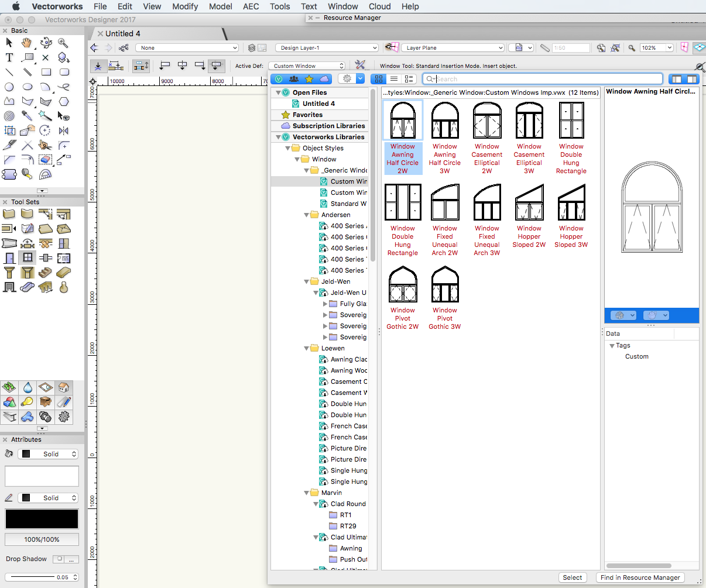Open the Active Def Custom Window dropdown
Image resolution: width=706 pixels, height=588 pixels.
307,66
